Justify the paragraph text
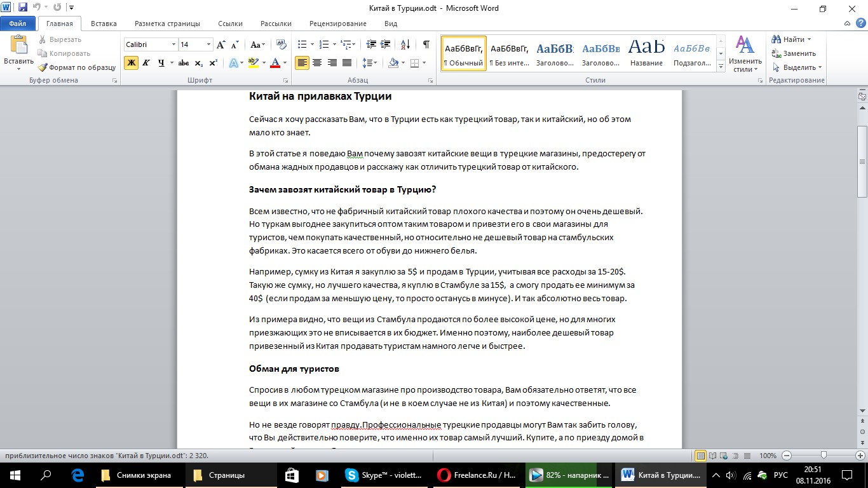This screenshot has width=868, height=488. [x=347, y=63]
